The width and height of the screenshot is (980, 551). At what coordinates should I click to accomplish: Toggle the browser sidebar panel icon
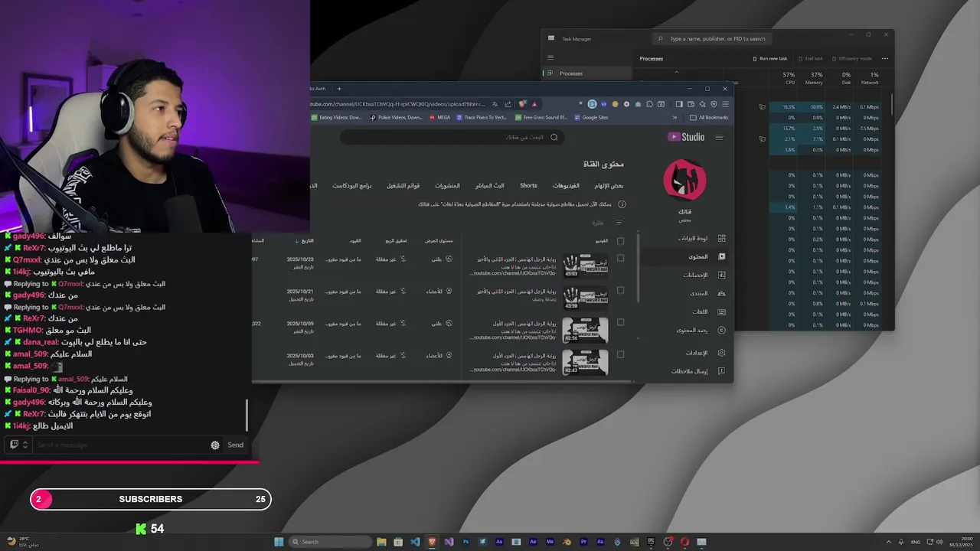click(x=679, y=104)
